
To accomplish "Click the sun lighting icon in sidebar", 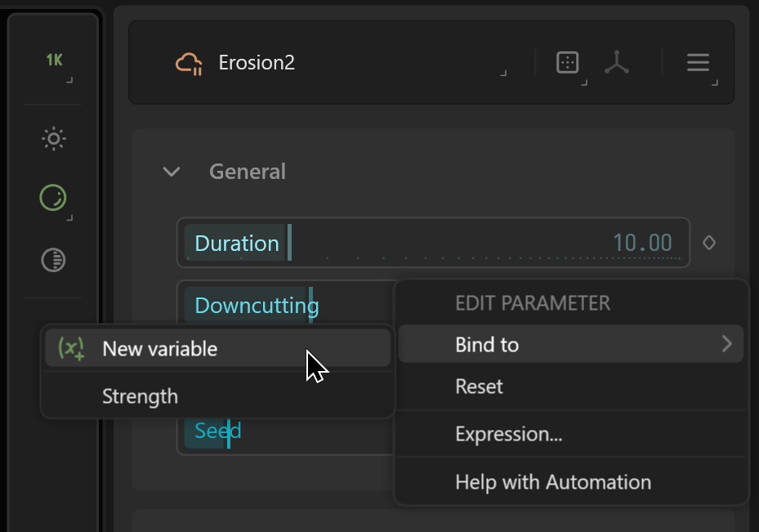I will [54, 139].
